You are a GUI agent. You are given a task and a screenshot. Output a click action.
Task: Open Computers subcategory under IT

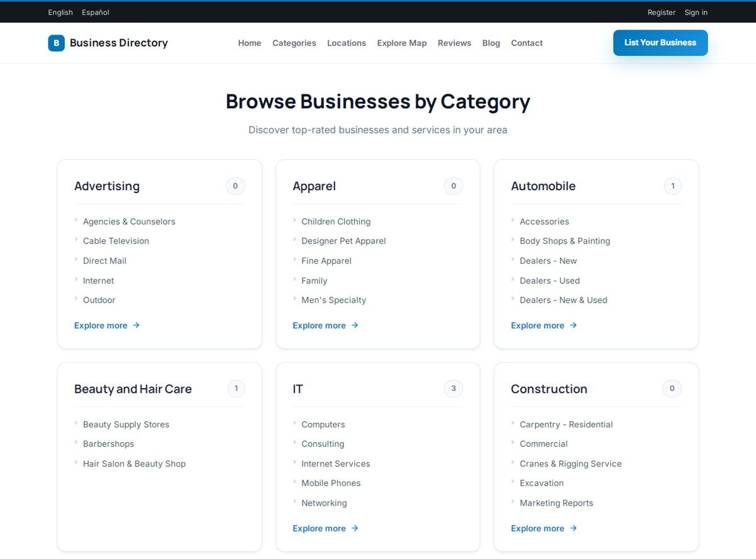coord(323,424)
